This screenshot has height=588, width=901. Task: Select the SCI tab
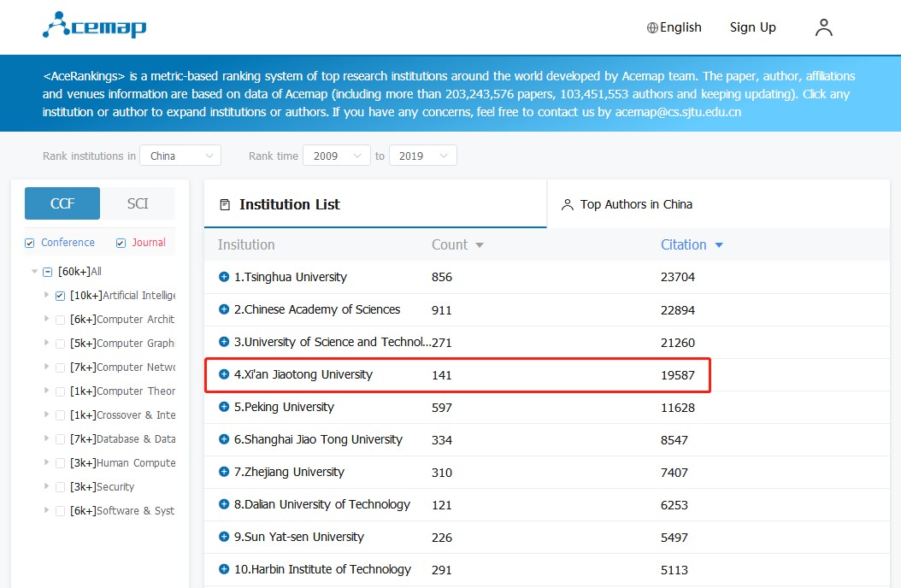click(138, 203)
